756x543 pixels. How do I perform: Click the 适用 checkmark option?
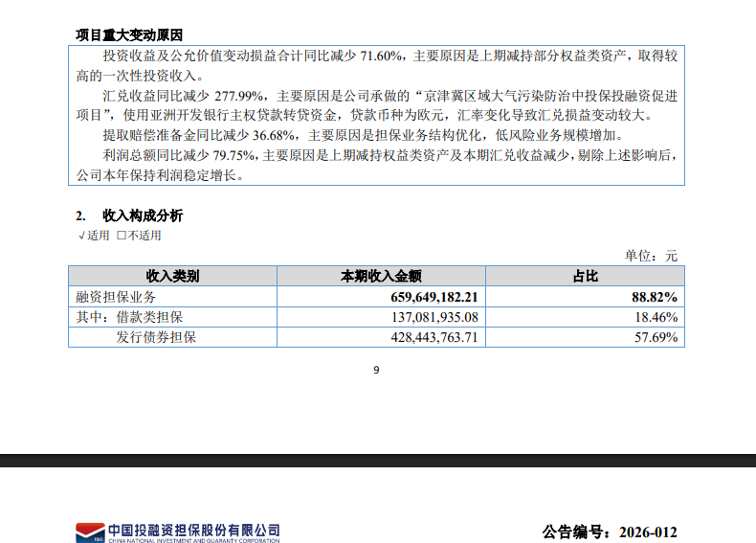94,236
